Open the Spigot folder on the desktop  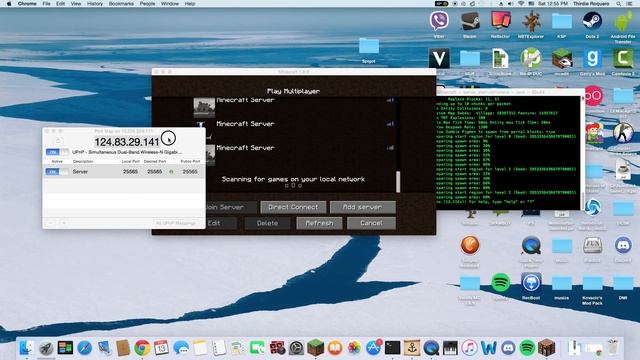pyautogui.click(x=369, y=46)
